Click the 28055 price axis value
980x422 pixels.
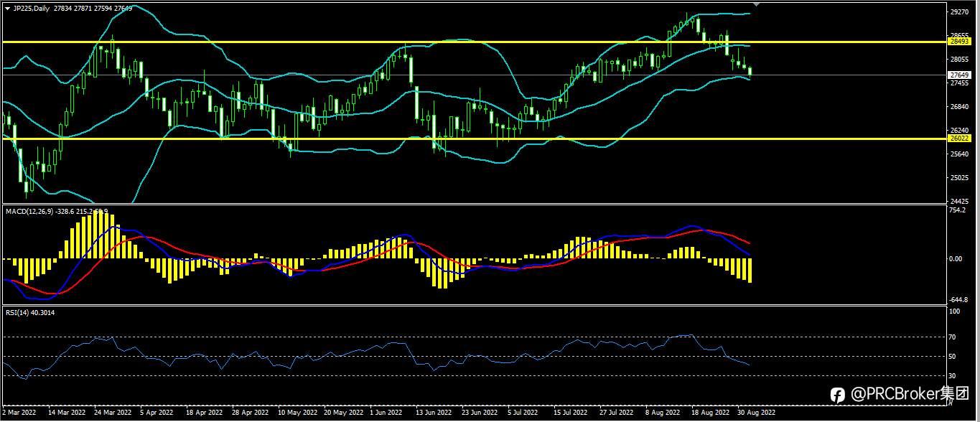(x=959, y=60)
